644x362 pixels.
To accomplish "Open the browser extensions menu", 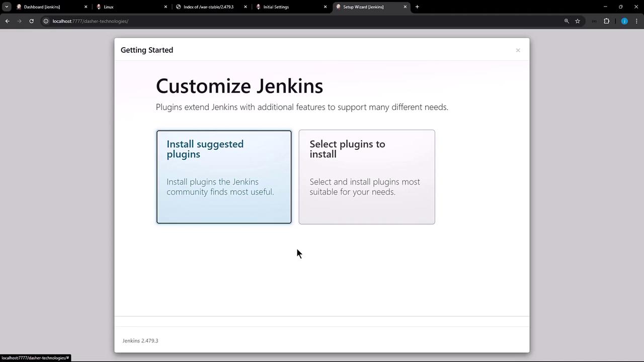I will point(606,21).
